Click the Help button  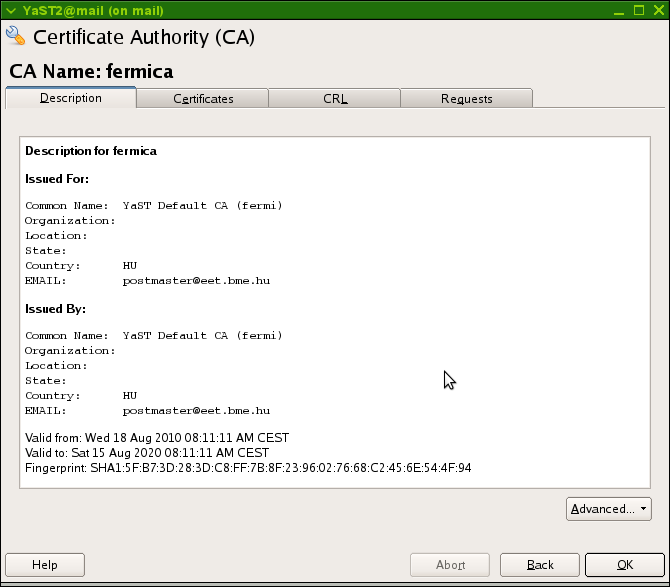(45, 565)
